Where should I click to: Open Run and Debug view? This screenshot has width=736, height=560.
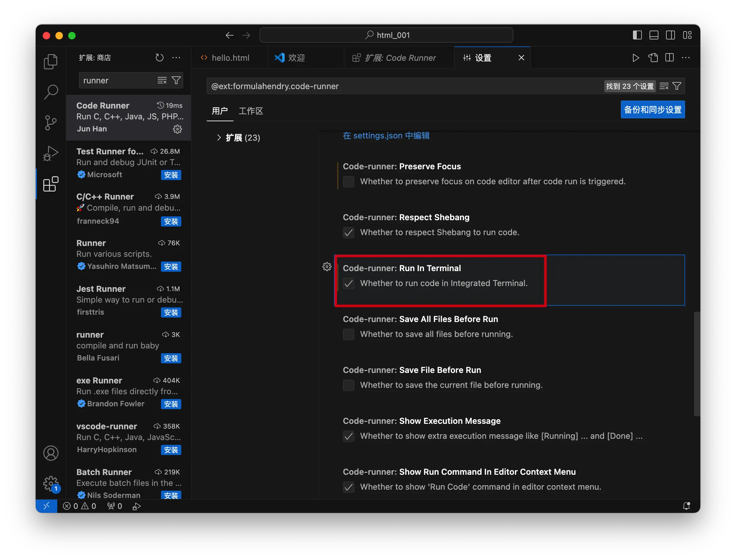51,153
